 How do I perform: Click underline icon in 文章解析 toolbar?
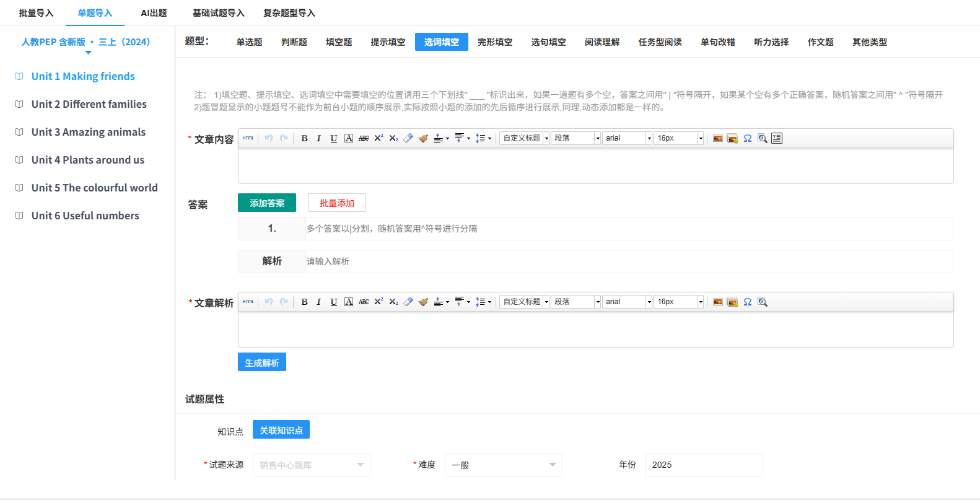point(333,302)
